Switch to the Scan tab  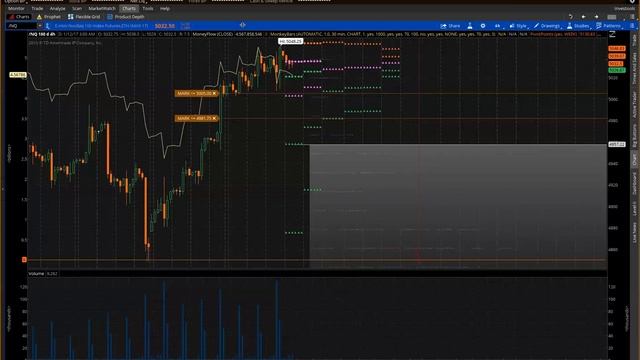77,9
